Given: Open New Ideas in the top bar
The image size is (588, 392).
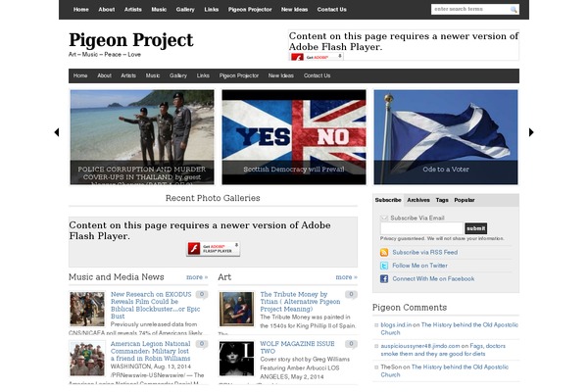Looking at the screenshot, I should pos(294,10).
